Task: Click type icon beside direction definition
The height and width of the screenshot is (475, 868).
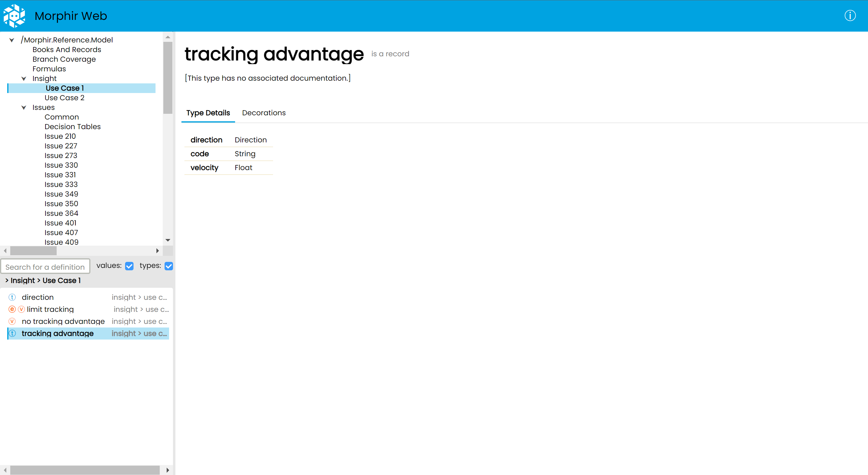Action: (12, 297)
